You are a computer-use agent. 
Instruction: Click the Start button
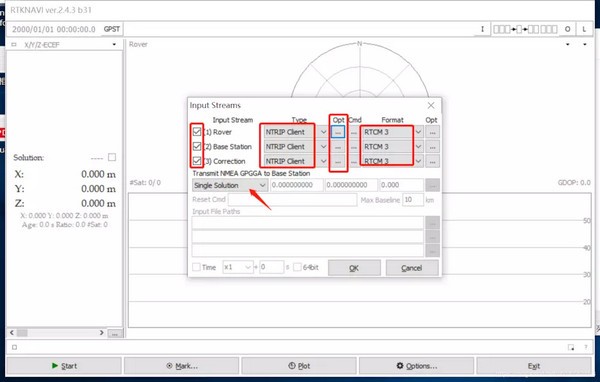click(x=64, y=366)
